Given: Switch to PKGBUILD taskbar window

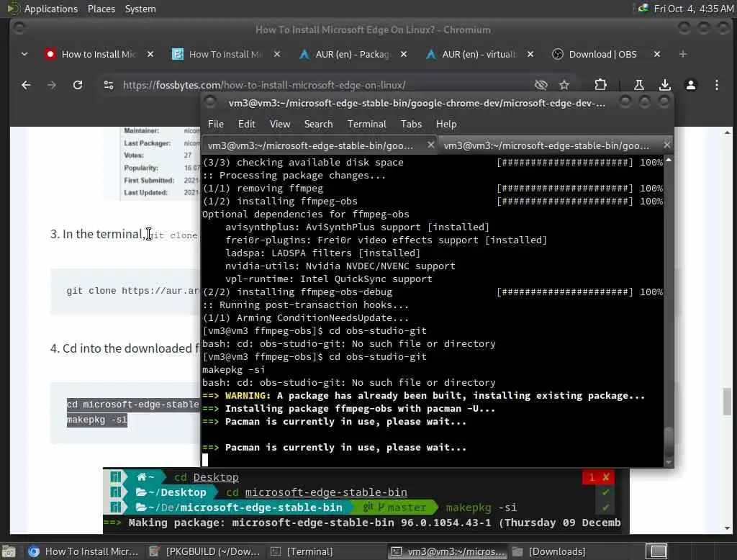Looking at the screenshot, I should click(204, 551).
